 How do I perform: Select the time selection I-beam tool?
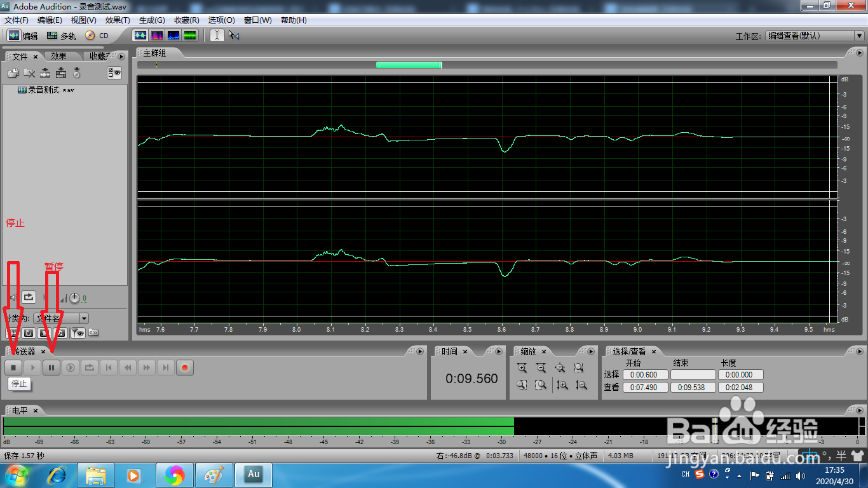[x=217, y=36]
